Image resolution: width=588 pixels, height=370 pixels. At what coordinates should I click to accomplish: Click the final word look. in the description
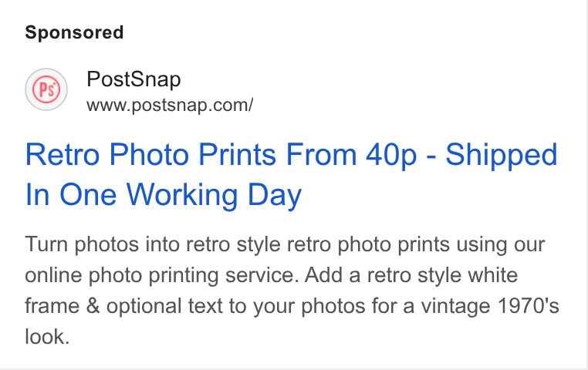pyautogui.click(x=47, y=336)
